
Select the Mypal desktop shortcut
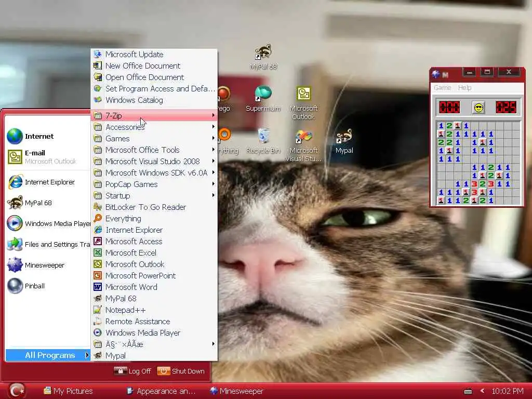(x=344, y=141)
